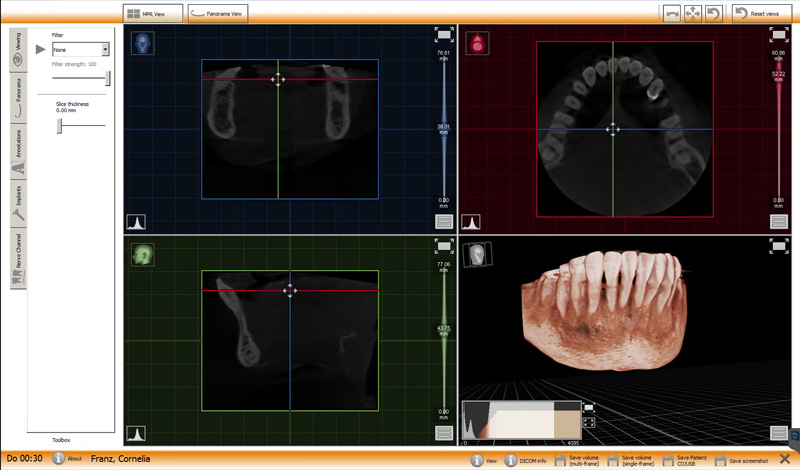Maximize the red axial view panel

point(779,36)
